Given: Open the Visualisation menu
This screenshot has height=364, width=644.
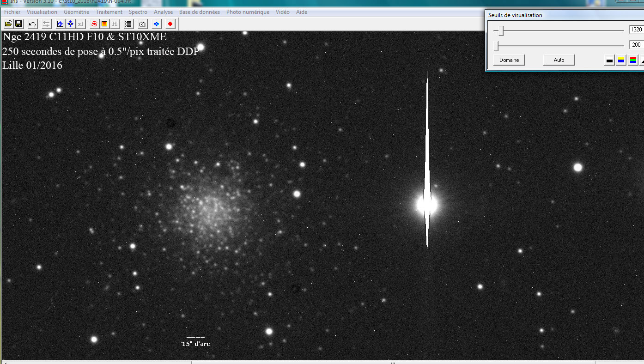Looking at the screenshot, I should coord(42,12).
